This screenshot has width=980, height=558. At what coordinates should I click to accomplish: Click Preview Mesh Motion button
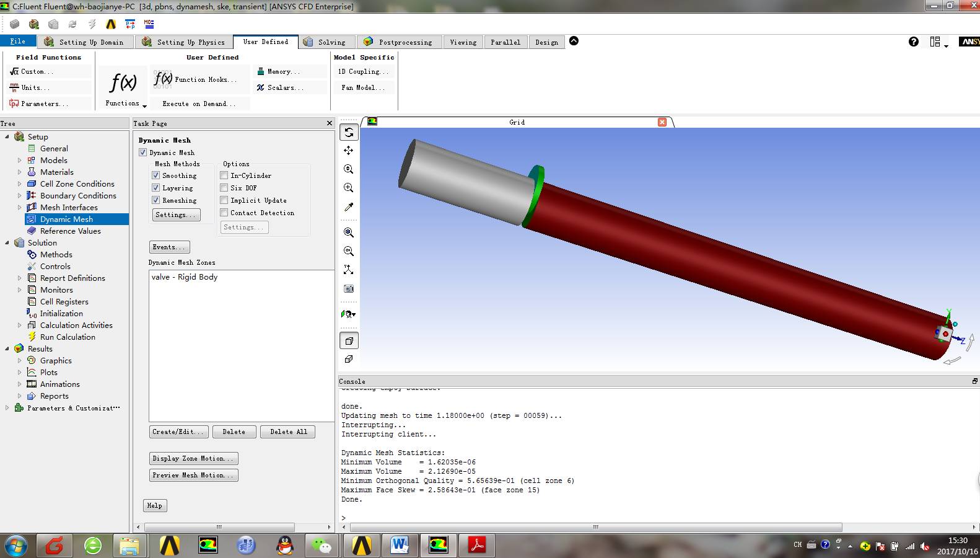point(194,475)
